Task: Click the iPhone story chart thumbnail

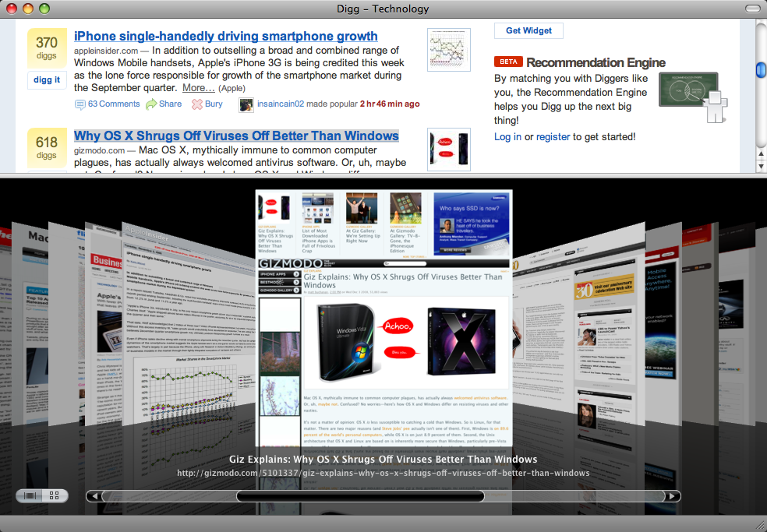Action: pyautogui.click(x=448, y=50)
